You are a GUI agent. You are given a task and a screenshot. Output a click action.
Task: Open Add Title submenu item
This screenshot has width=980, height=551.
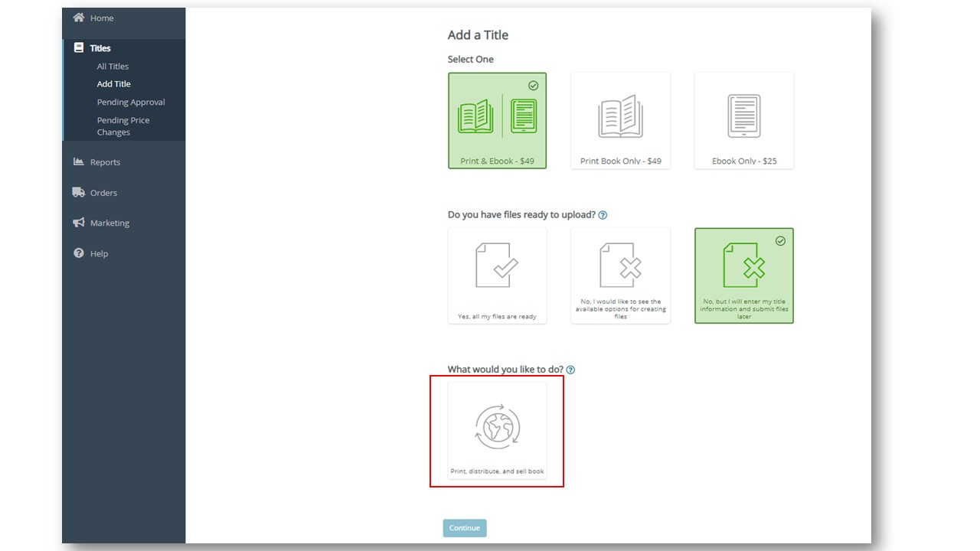(x=114, y=84)
